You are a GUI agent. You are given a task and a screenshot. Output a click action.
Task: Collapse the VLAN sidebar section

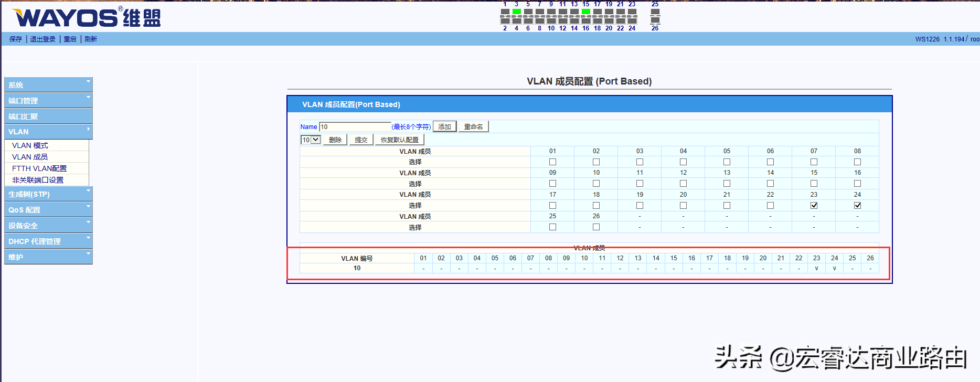click(x=48, y=132)
